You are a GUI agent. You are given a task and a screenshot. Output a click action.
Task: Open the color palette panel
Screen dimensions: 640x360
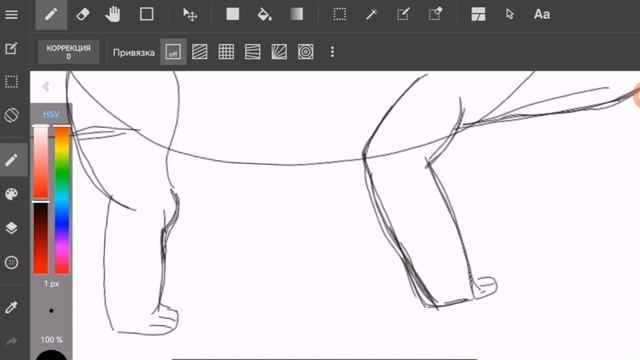pos(11,194)
